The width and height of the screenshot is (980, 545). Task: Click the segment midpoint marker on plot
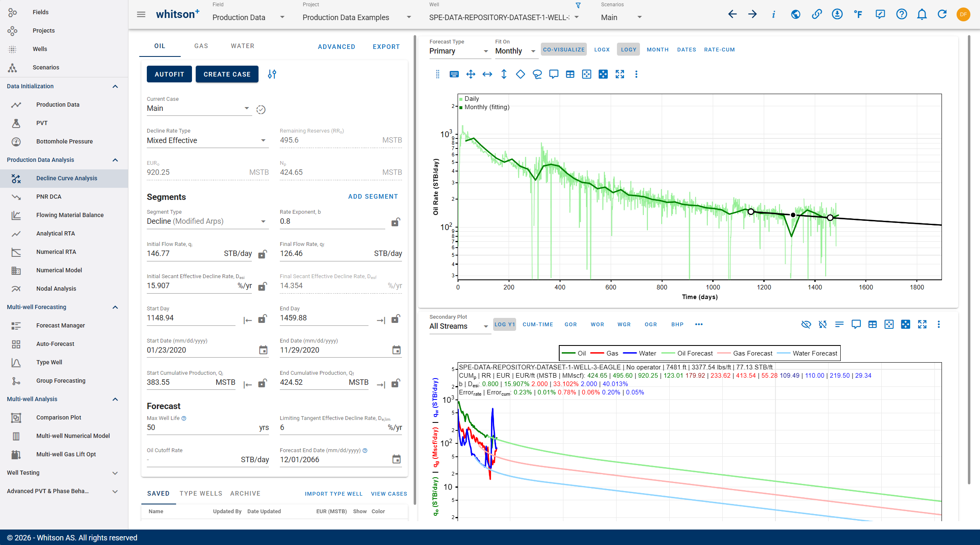(x=793, y=215)
